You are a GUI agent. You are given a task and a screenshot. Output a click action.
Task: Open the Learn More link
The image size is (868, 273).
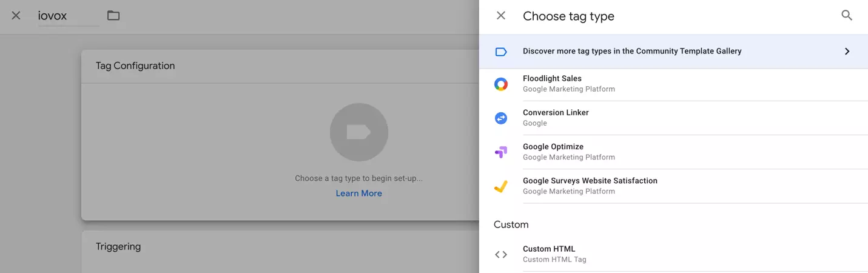(x=358, y=194)
